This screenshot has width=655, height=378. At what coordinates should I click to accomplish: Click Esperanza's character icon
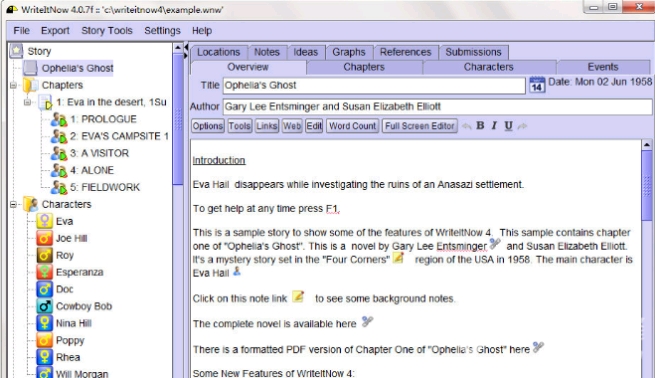pos(45,272)
